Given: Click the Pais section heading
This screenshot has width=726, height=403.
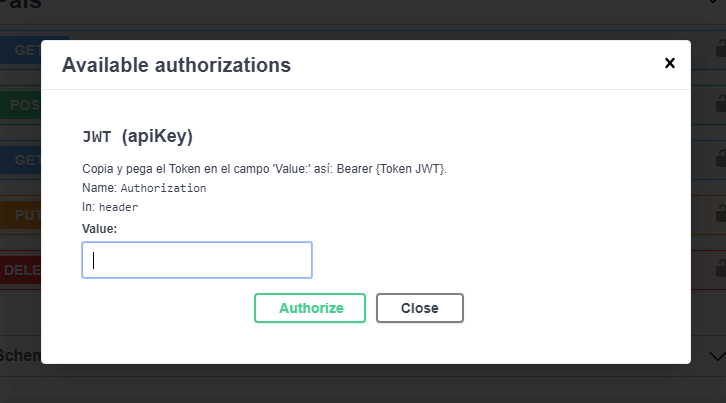Looking at the screenshot, I should [x=21, y=4].
